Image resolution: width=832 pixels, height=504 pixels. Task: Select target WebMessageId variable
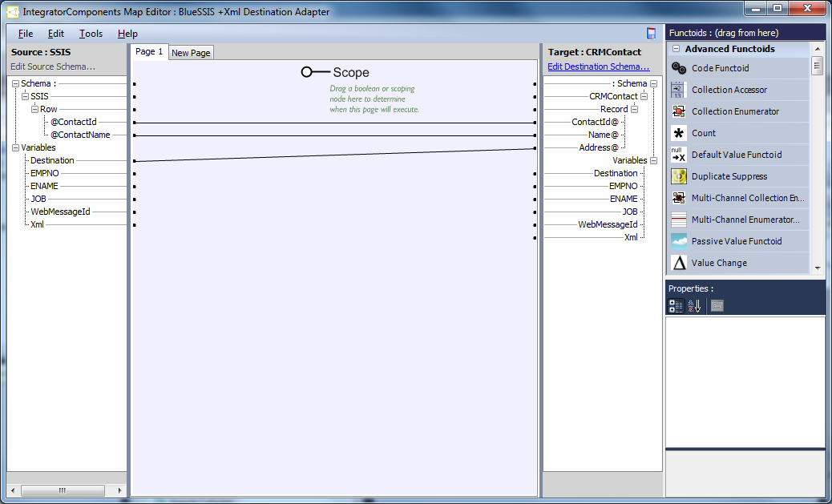[x=608, y=224]
